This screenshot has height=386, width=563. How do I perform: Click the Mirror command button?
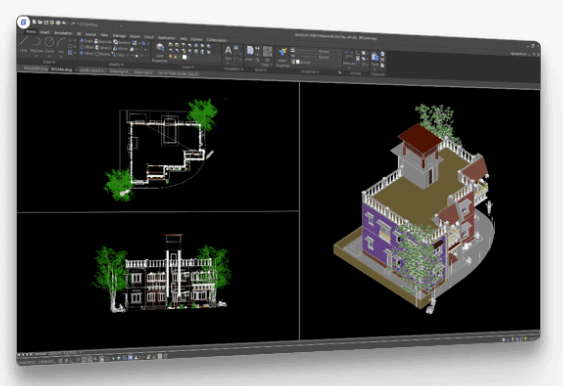click(120, 48)
